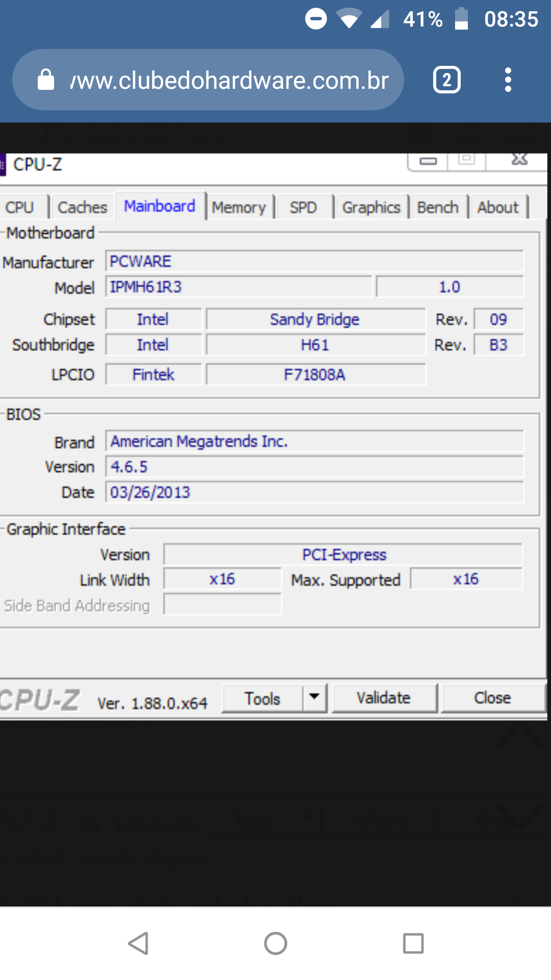The width and height of the screenshot is (551, 980).
Task: Click the PCI-Express version field
Action: pyautogui.click(x=343, y=554)
